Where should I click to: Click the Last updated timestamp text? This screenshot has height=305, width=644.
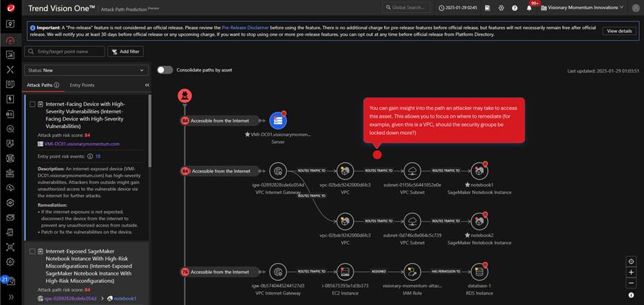[x=603, y=71]
